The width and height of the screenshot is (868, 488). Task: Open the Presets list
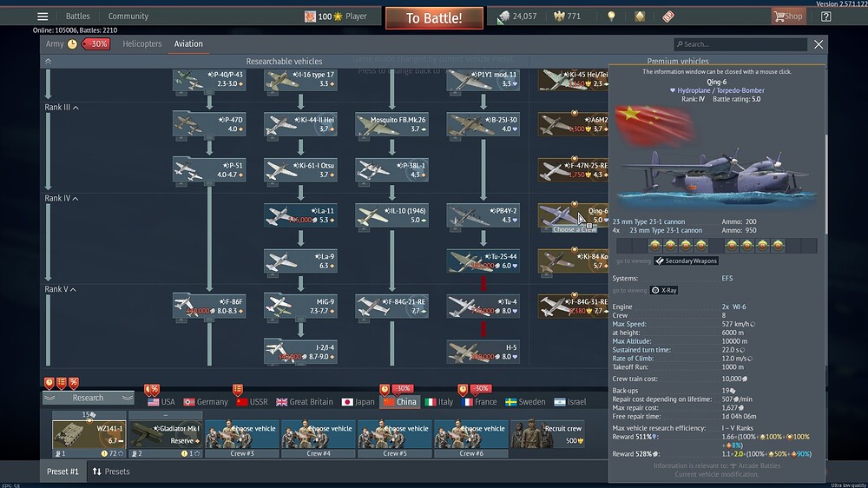coord(111,472)
